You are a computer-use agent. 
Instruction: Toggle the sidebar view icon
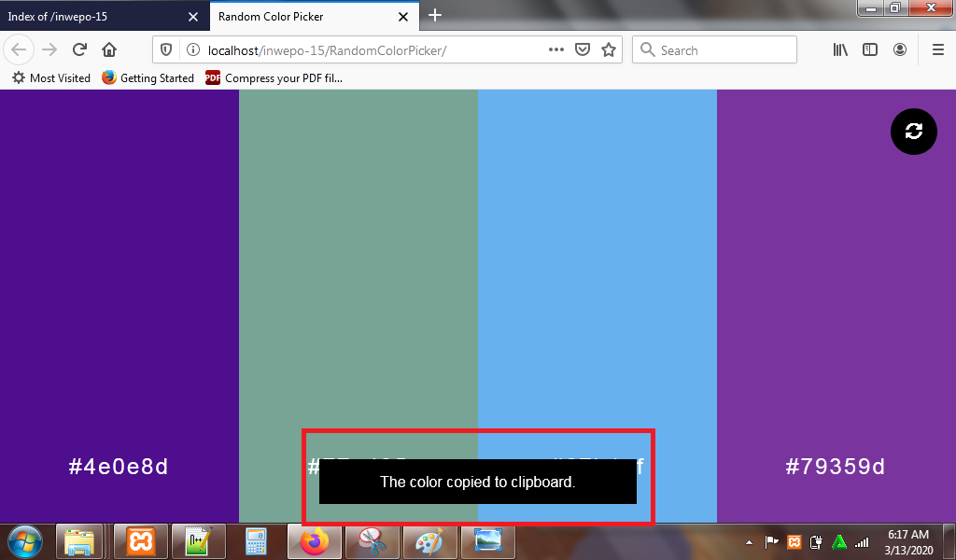(870, 50)
